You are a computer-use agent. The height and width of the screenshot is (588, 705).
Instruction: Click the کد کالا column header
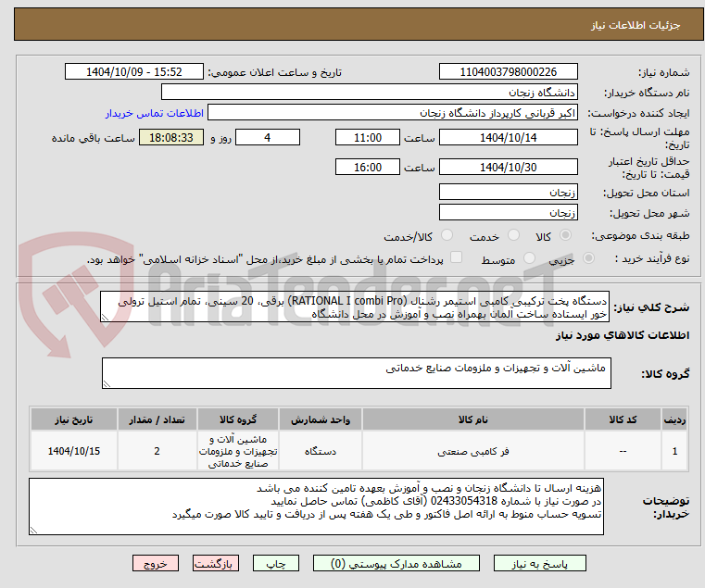click(623, 419)
